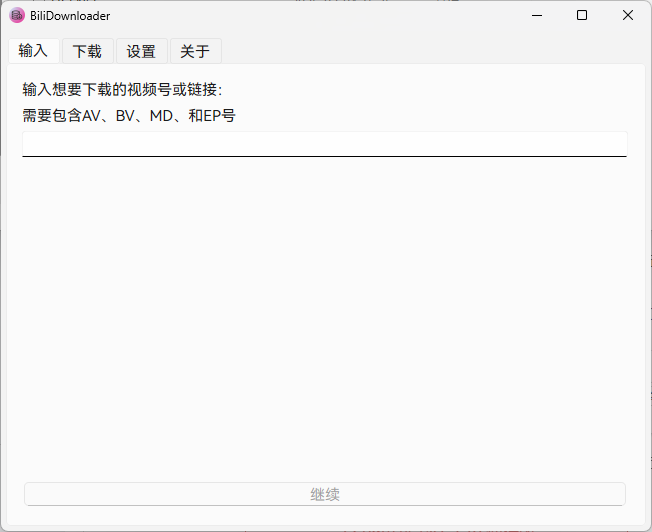
Task: Click the black underline beneath the input field
Action: click(x=324, y=156)
